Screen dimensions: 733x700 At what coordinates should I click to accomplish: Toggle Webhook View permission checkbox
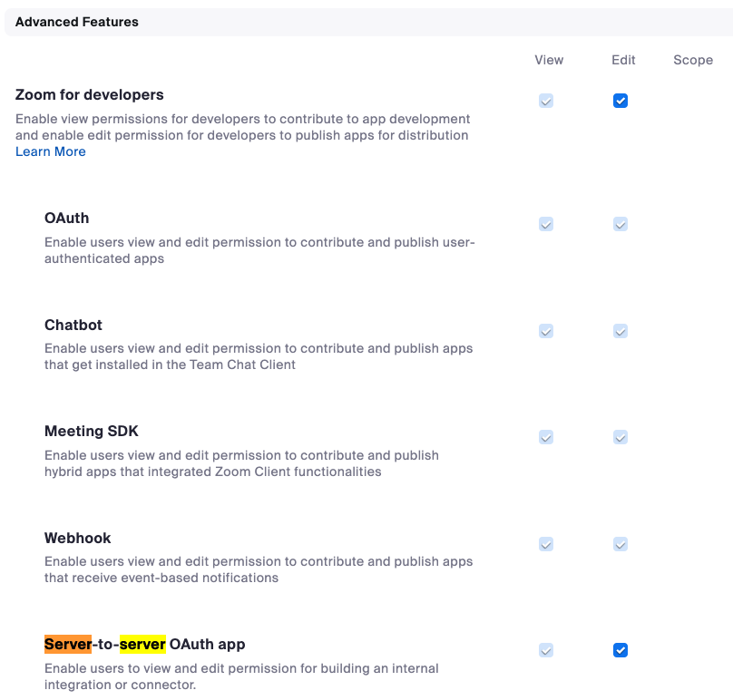pos(546,544)
